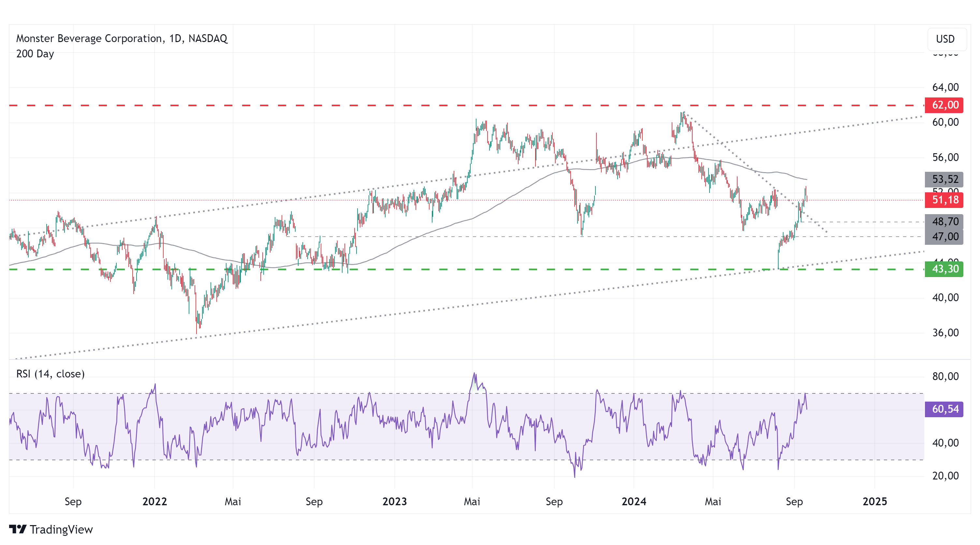Click the green 43,30 support price label
The image size is (980, 545).
[944, 269]
